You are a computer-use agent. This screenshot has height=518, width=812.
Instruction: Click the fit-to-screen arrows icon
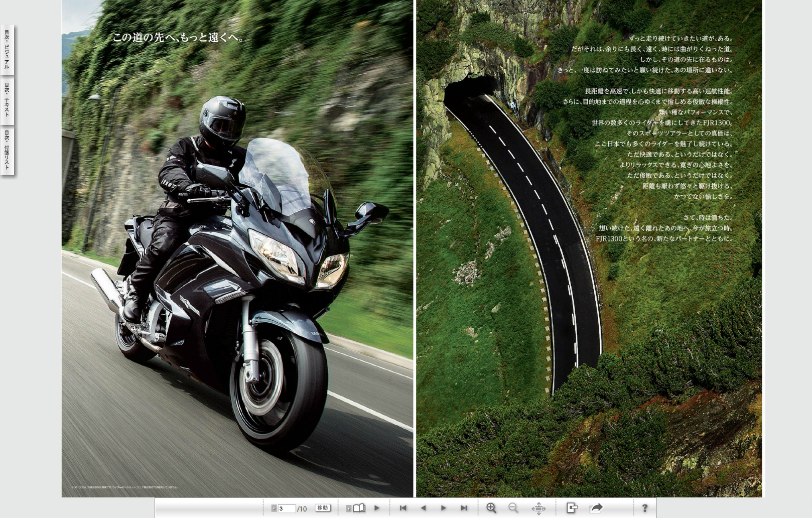pos(538,508)
